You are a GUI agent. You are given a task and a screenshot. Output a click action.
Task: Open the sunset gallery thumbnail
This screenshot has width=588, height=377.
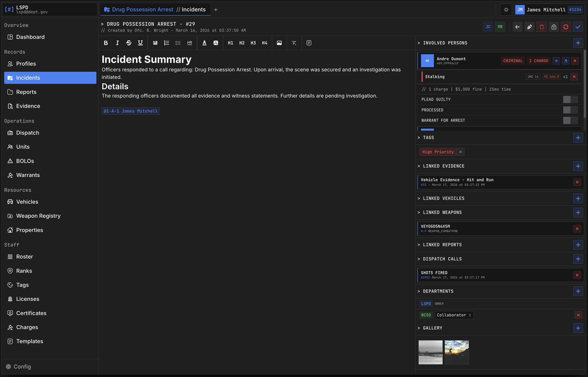click(x=457, y=352)
